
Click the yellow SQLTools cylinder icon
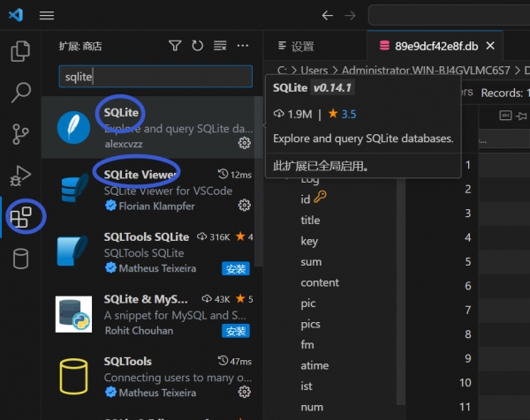coord(73,377)
